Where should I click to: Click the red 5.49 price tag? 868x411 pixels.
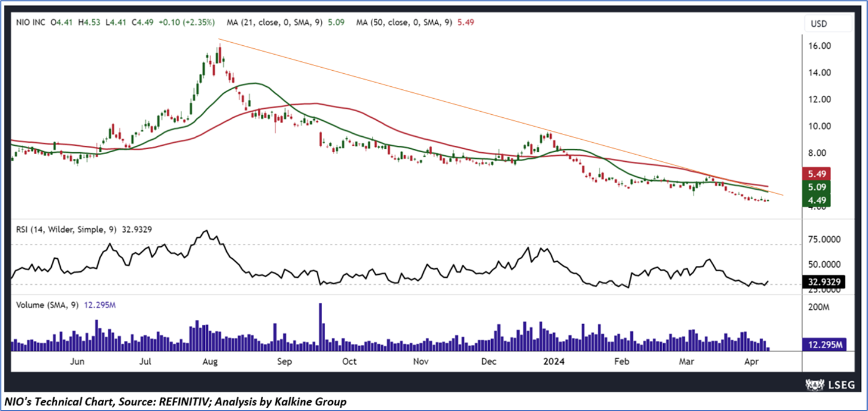[816, 174]
